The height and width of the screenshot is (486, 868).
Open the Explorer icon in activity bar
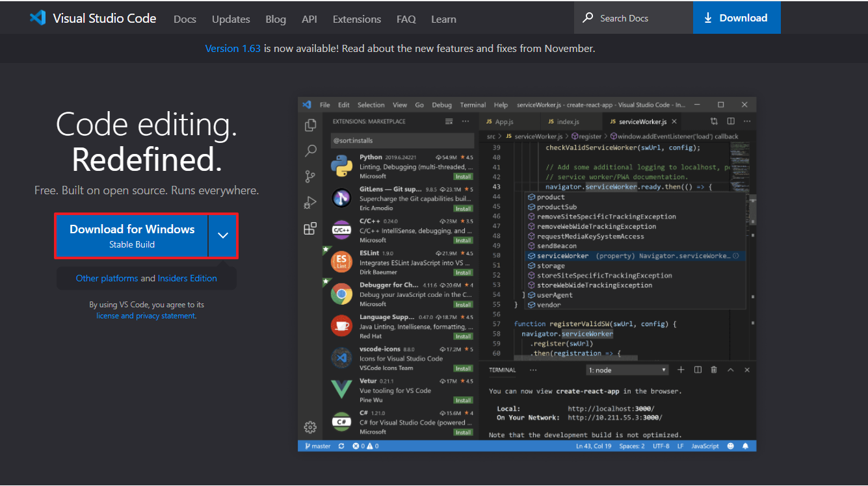click(x=311, y=125)
